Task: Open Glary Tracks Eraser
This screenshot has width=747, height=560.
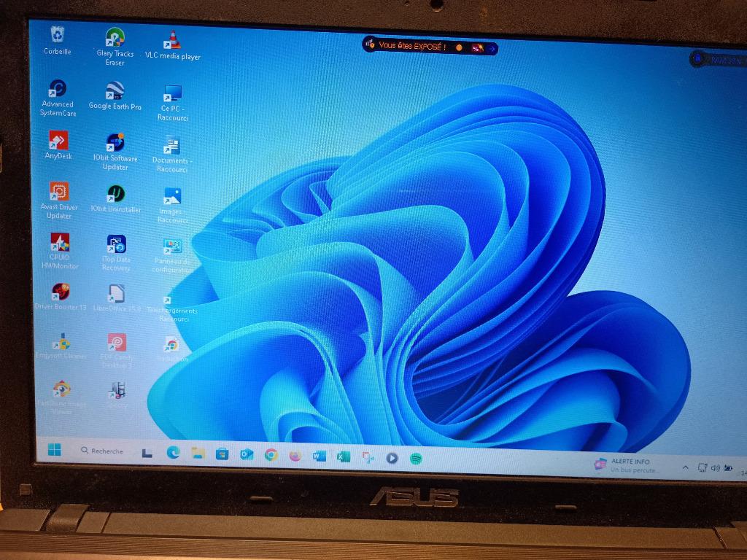Action: coord(114,36)
